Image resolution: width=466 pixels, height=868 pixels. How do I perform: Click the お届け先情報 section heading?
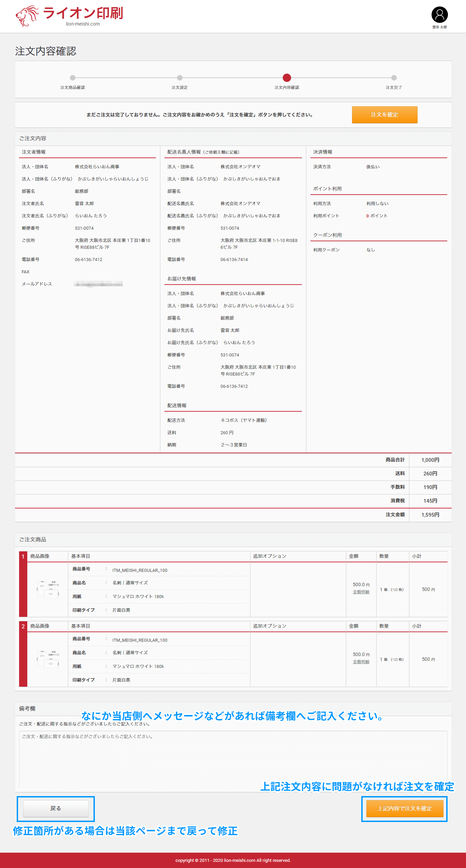coord(182,279)
